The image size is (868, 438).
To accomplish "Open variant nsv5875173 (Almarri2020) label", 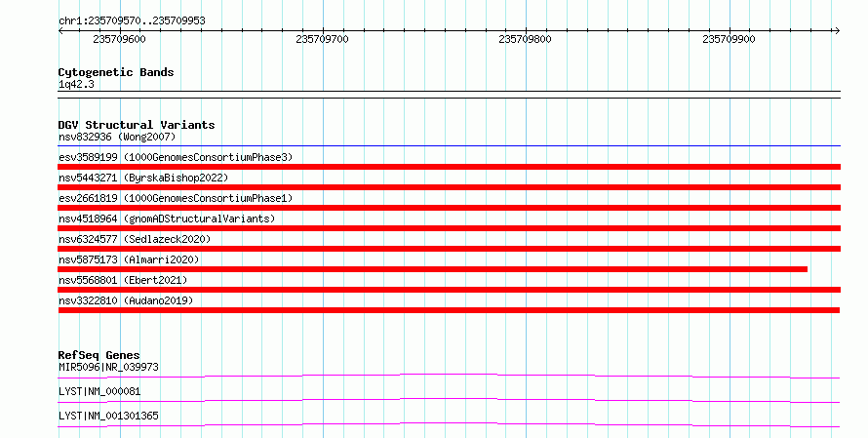I will (129, 259).
